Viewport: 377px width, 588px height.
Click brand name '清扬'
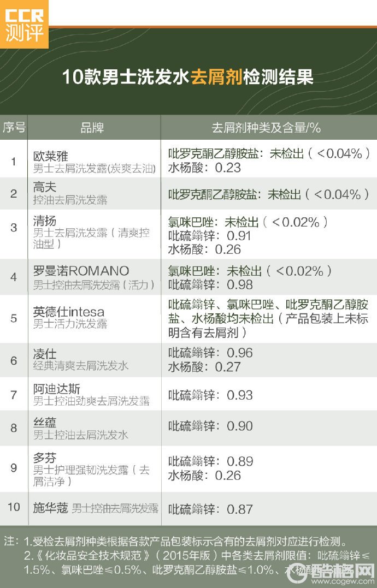pyautogui.click(x=45, y=221)
